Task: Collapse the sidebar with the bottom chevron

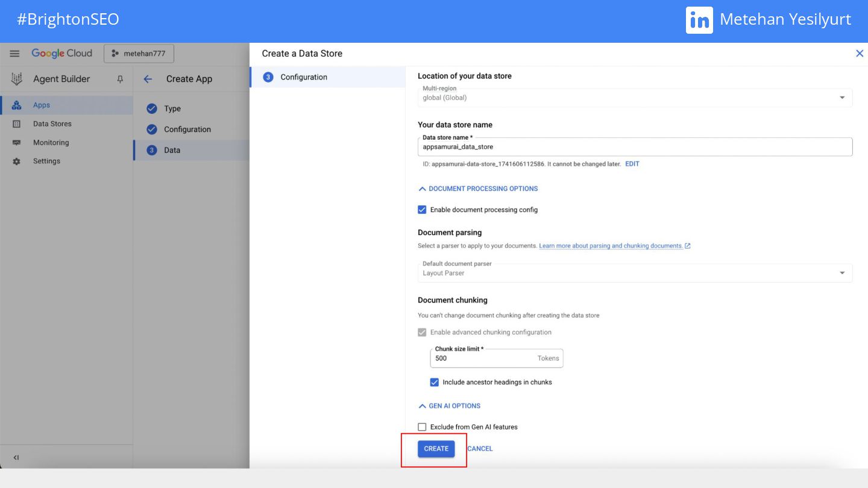Action: click(x=16, y=458)
